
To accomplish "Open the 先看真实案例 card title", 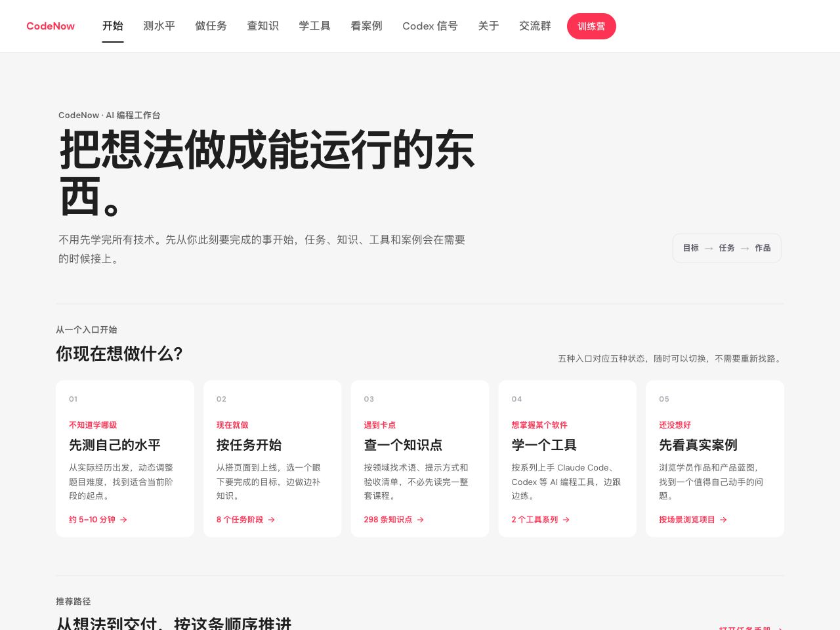I will pos(698,445).
